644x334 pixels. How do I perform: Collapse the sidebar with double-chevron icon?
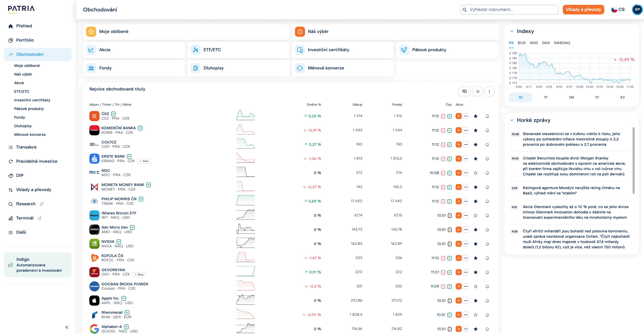pyautogui.click(x=67, y=327)
